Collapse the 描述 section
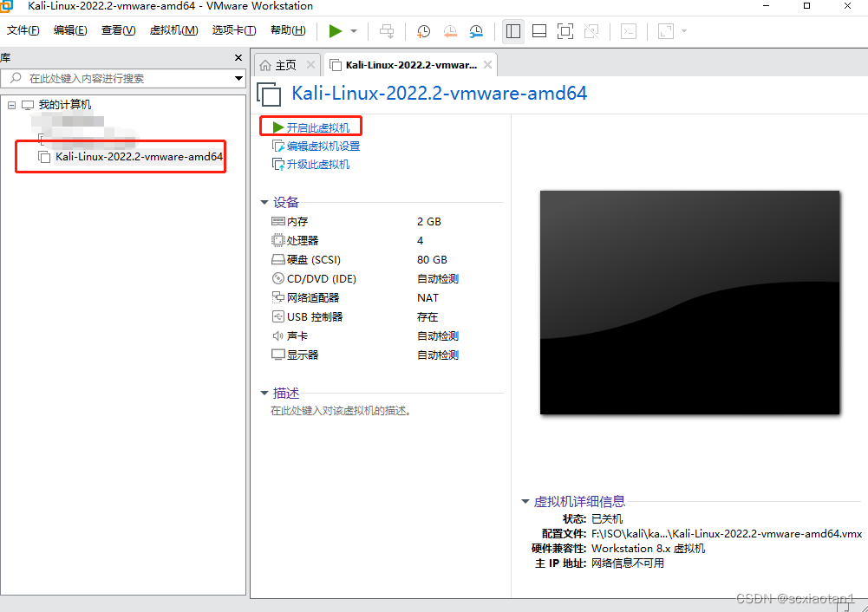The image size is (868, 612). (x=264, y=394)
